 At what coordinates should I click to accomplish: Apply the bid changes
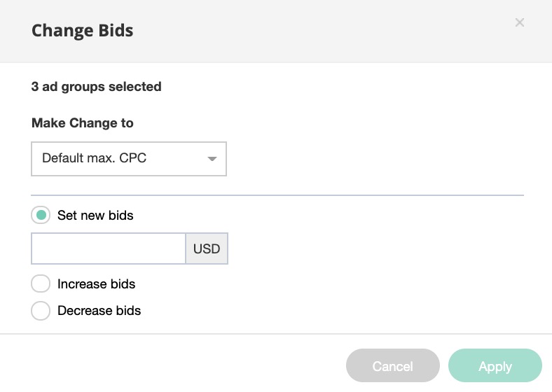495,366
